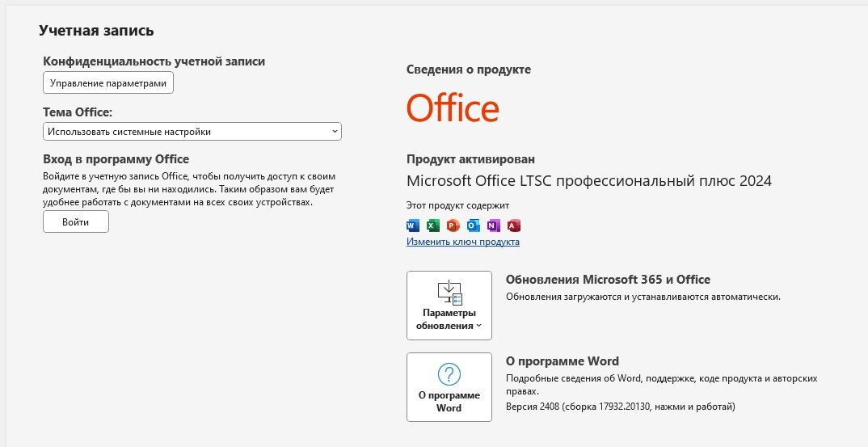Click the Вход в программу Office heading
The height and width of the screenshot is (447, 868).
pos(116,159)
